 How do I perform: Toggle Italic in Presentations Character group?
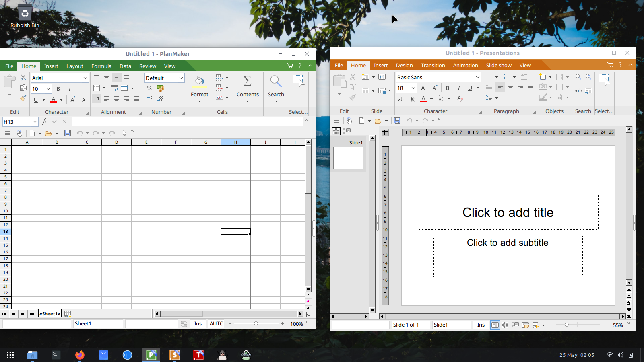pyautogui.click(x=459, y=88)
